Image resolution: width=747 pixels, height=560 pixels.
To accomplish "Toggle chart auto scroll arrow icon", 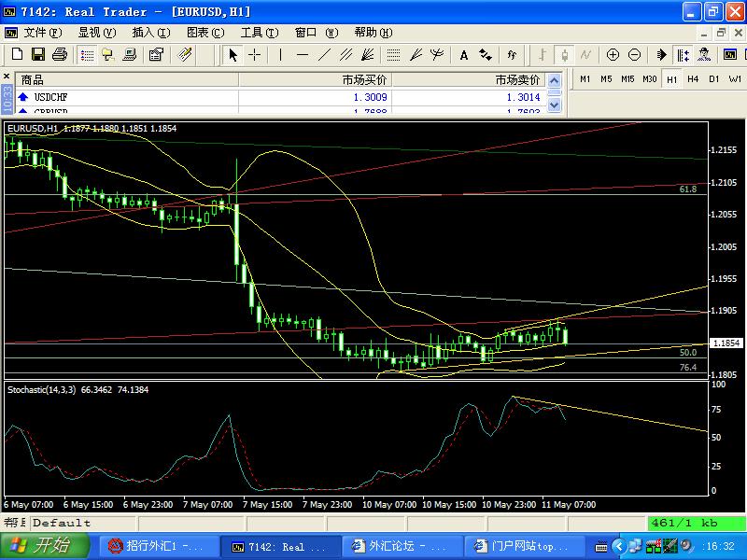I will [661, 55].
